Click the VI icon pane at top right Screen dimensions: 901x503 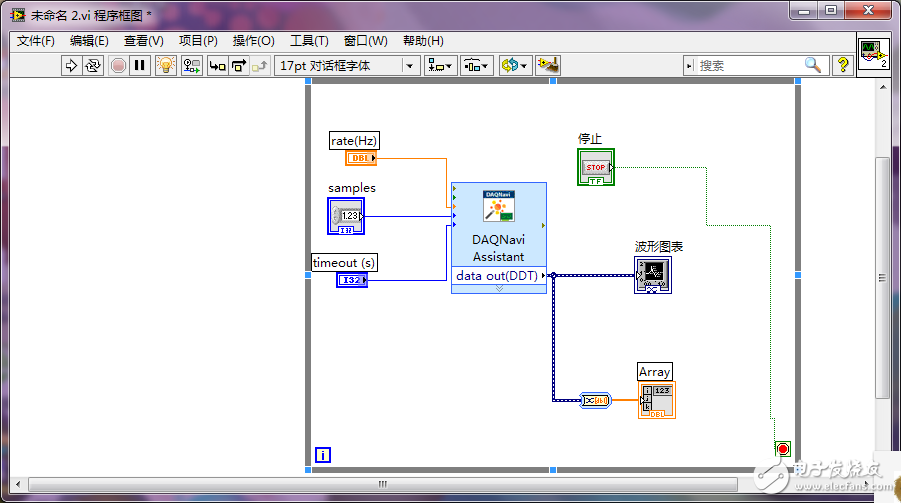tap(873, 54)
